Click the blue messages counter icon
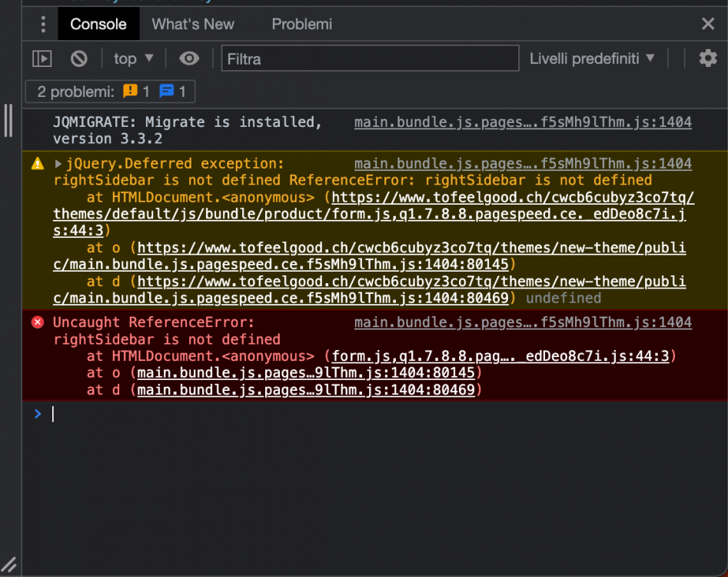The height and width of the screenshot is (577, 728). pos(168,92)
